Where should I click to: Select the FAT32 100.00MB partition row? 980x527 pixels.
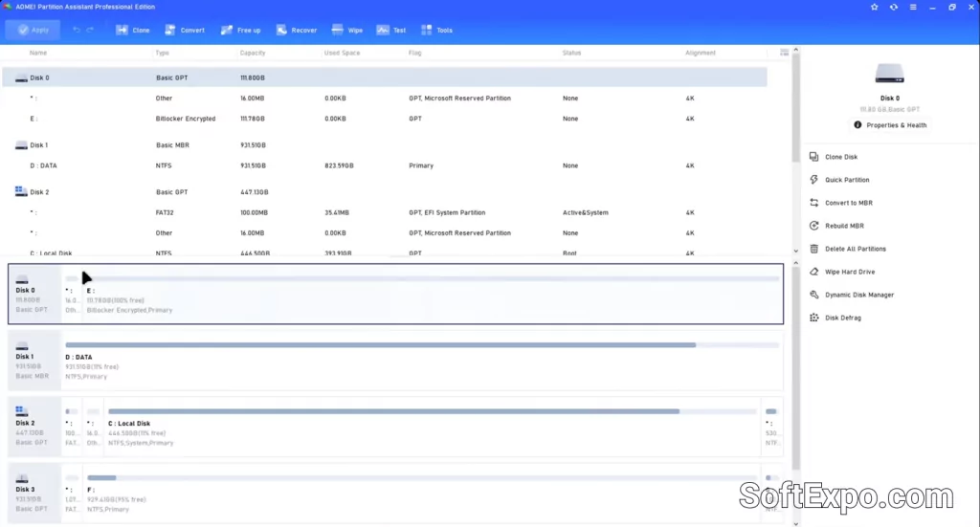[385, 212]
